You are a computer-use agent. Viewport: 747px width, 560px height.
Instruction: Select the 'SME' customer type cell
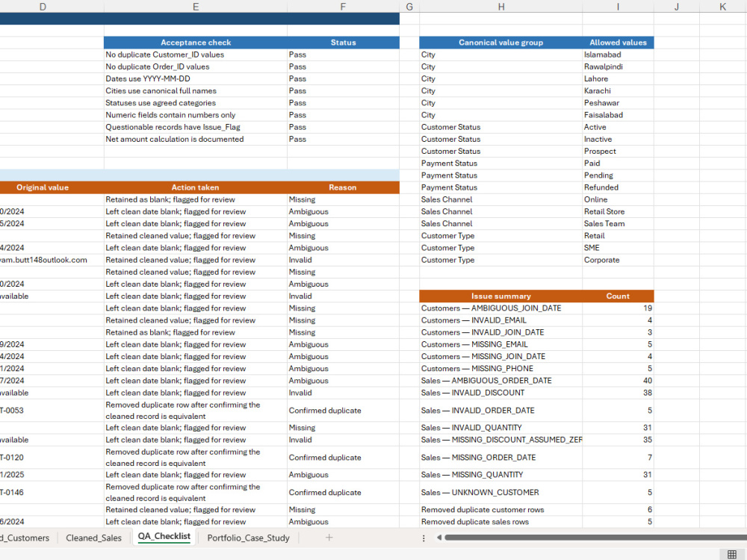(618, 248)
